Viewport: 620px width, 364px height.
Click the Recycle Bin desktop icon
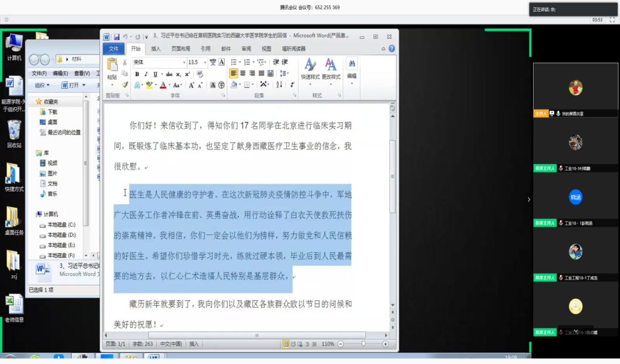(x=14, y=132)
